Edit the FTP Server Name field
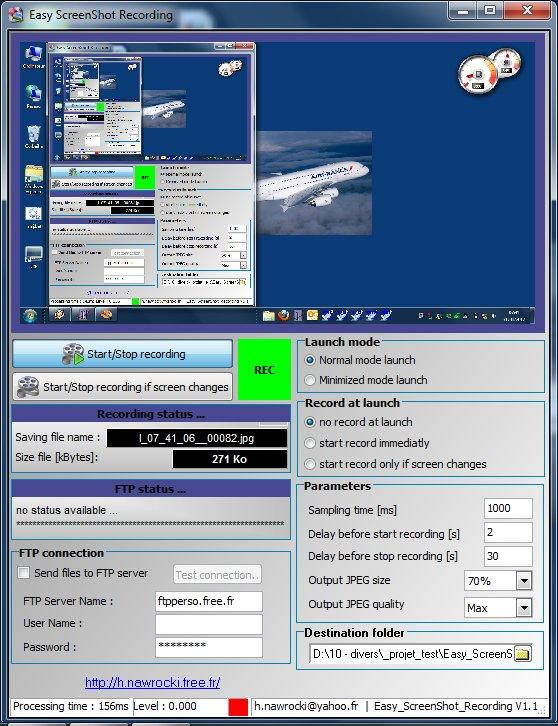The image size is (558, 726). tap(209, 601)
